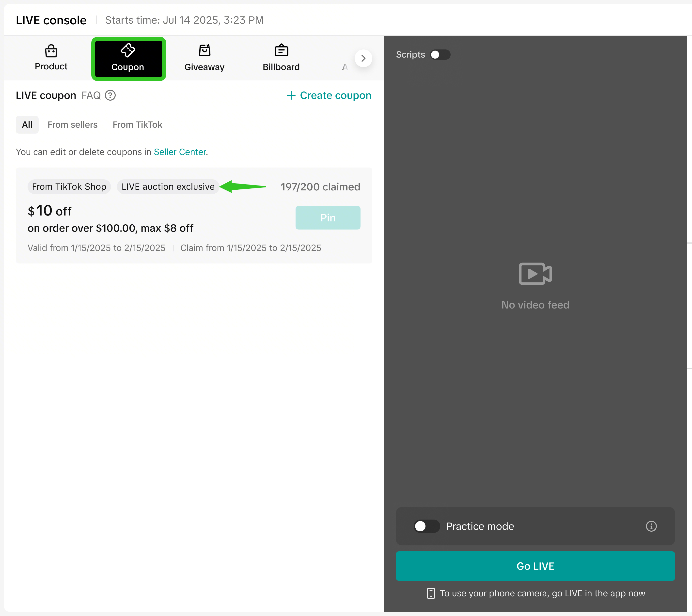Open the Billboard tab
This screenshot has width=692, height=616.
pos(281,58)
